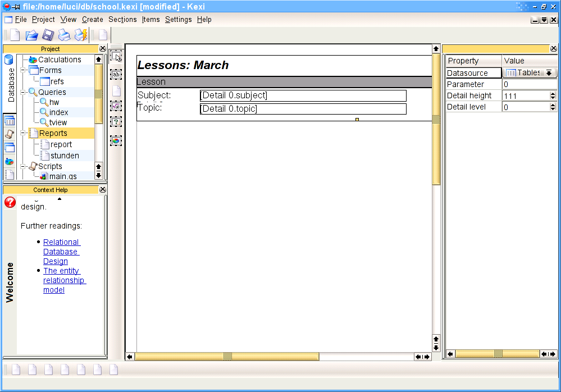The height and width of the screenshot is (392, 561).
Task: Follow the Relational Database Design link
Action: (61, 252)
